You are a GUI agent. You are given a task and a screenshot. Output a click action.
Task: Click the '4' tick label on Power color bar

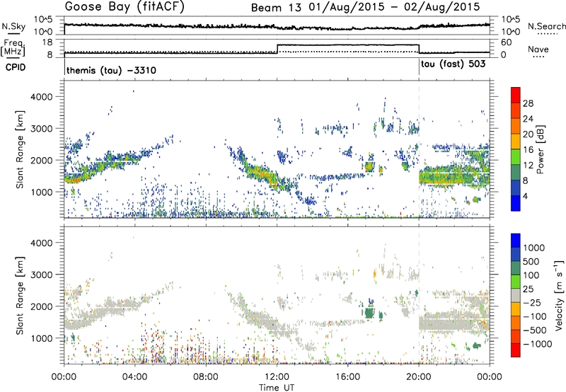[525, 196]
